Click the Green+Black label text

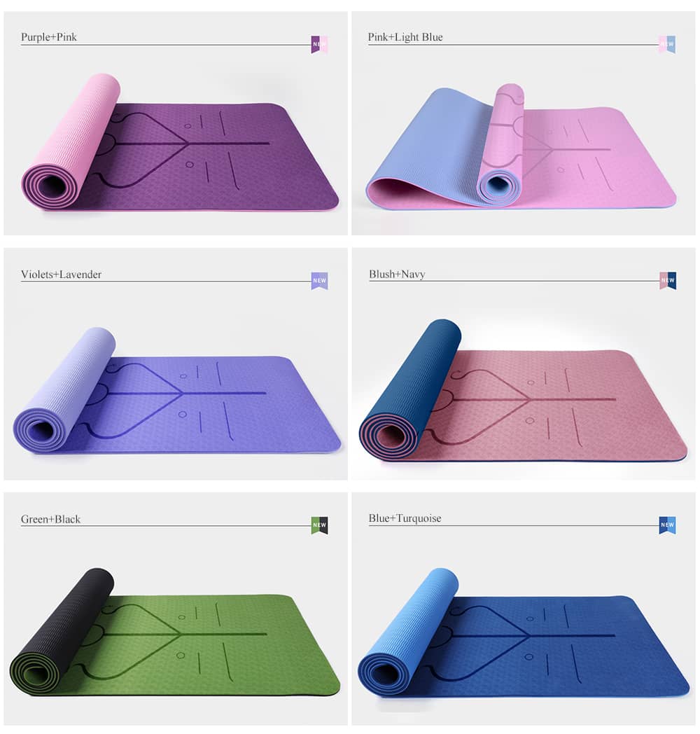[x=50, y=519]
